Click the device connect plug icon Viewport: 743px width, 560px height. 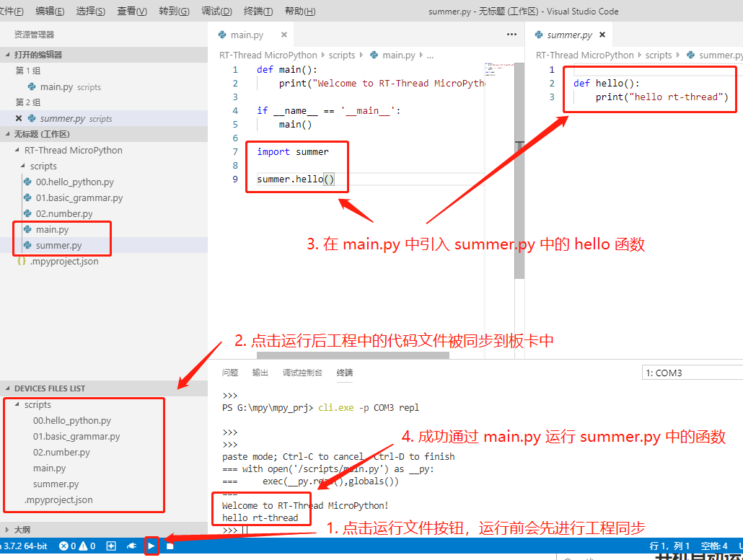coord(132,546)
